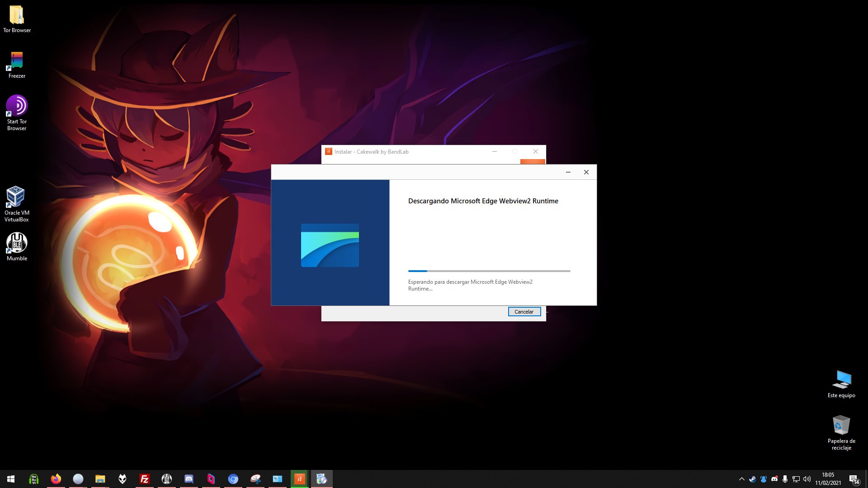Minimize the Instalar - Cakewalk by BandLab window
Screen dimensions: 868x488
point(495,152)
